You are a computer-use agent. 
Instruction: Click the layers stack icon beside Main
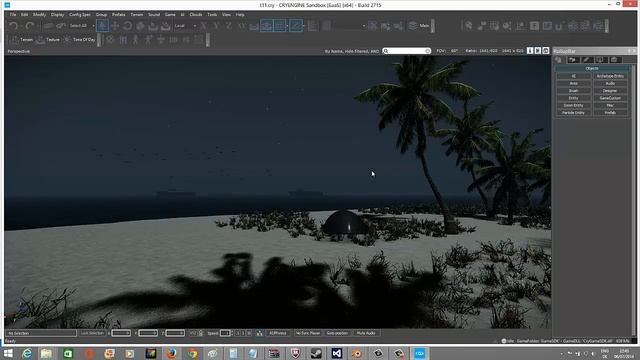coord(413,26)
